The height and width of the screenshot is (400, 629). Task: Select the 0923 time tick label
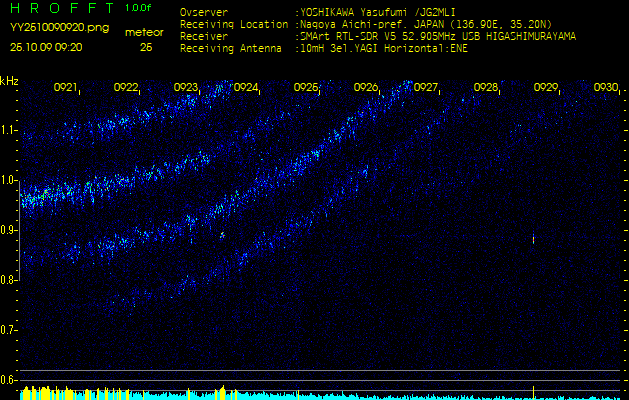point(186,88)
